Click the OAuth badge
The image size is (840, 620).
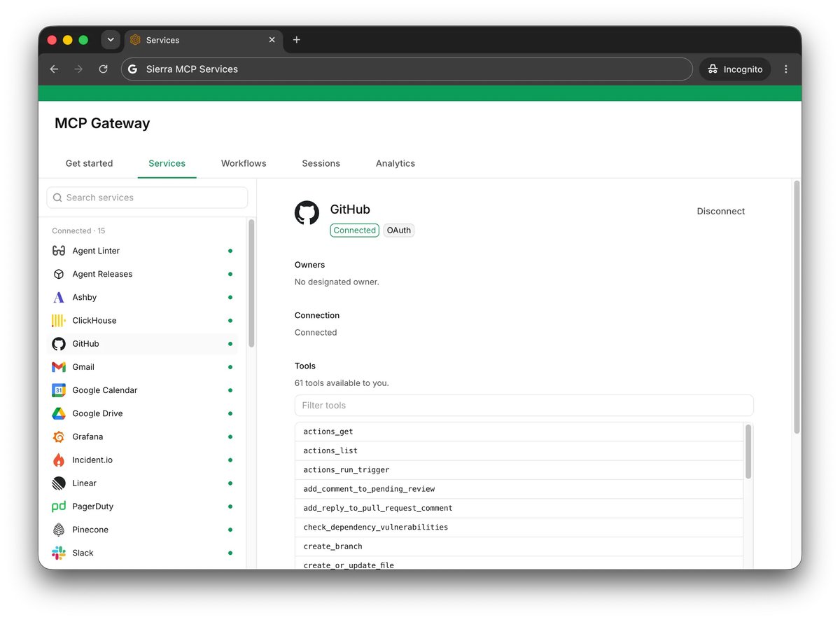tap(399, 230)
